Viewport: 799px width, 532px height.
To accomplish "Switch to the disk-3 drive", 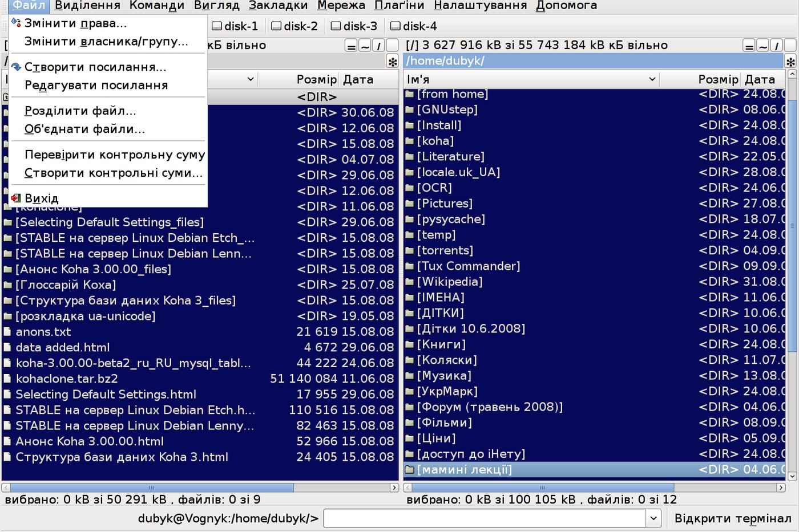I will 354,26.
